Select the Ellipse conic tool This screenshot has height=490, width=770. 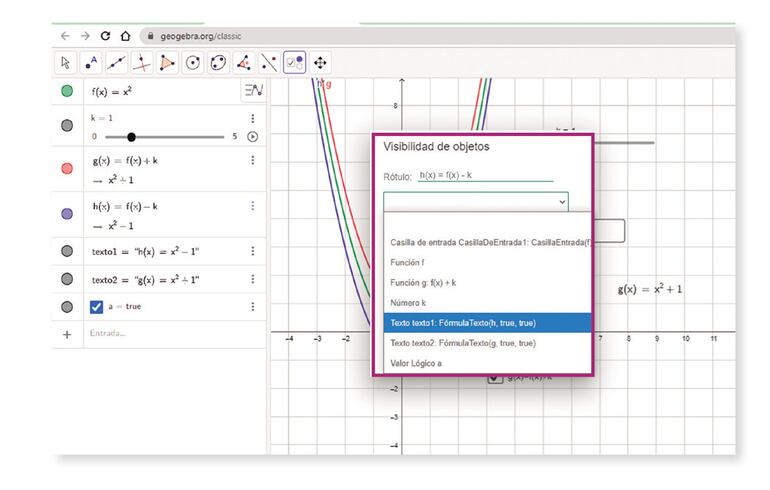pos(219,63)
